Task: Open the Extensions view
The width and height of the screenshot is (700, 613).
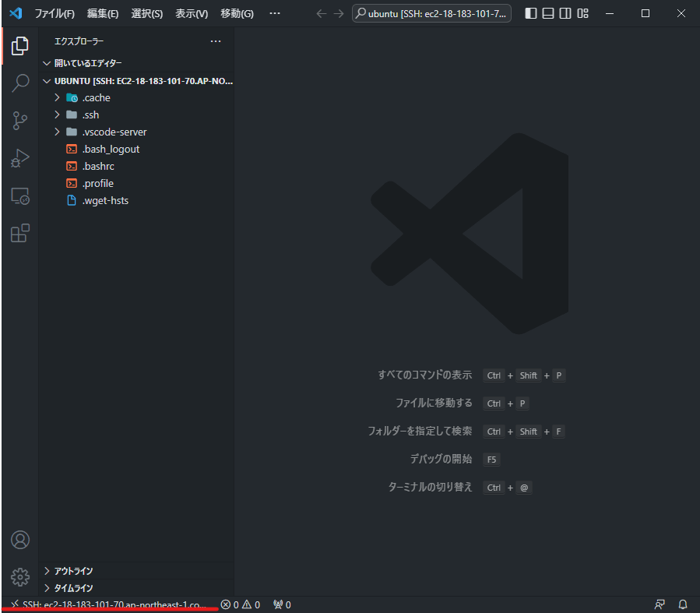Action: pos(19,233)
